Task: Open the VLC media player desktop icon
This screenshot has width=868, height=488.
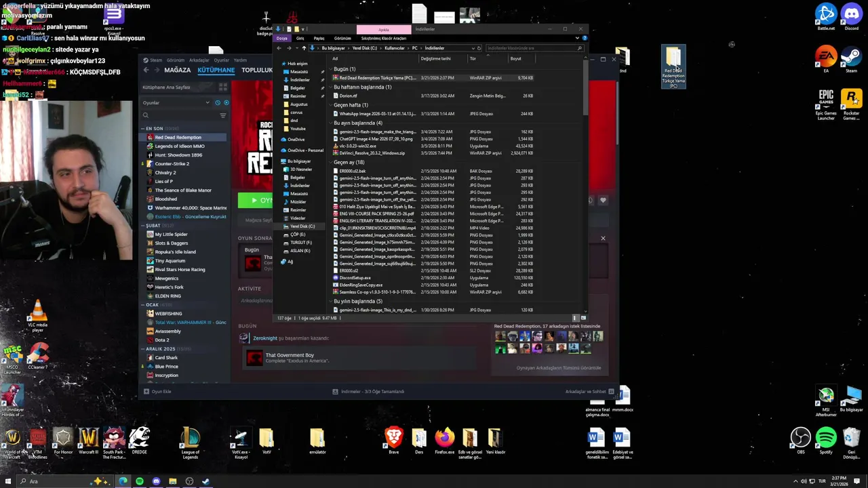Action: (x=38, y=315)
